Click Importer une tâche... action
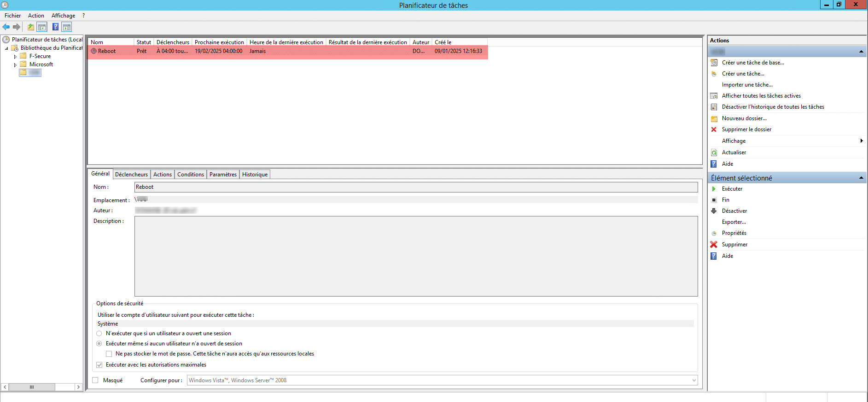This screenshot has height=402, width=868. click(x=747, y=85)
